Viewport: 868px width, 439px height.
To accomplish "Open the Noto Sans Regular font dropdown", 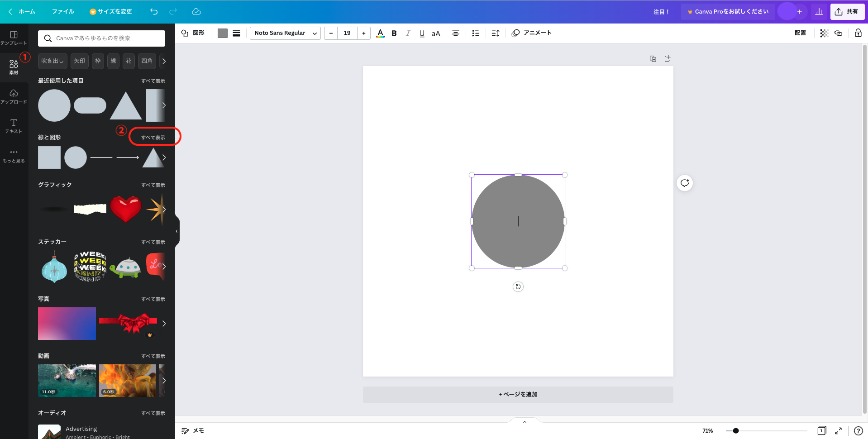I will pyautogui.click(x=285, y=33).
